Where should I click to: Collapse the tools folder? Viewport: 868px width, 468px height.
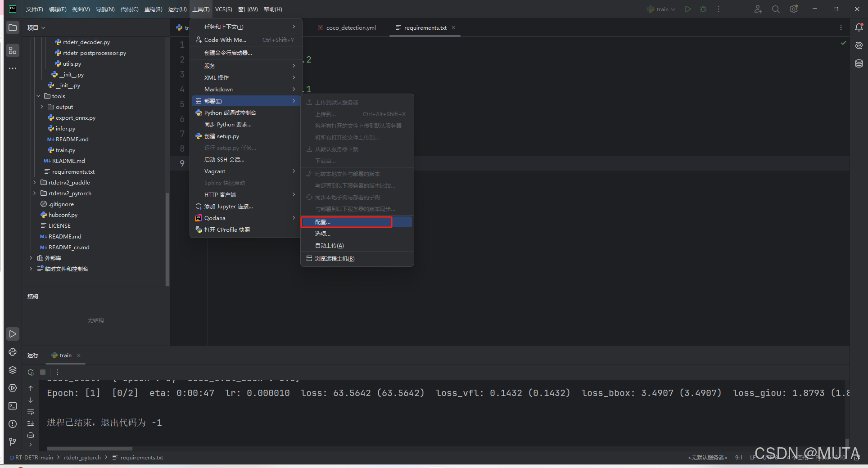tap(38, 96)
